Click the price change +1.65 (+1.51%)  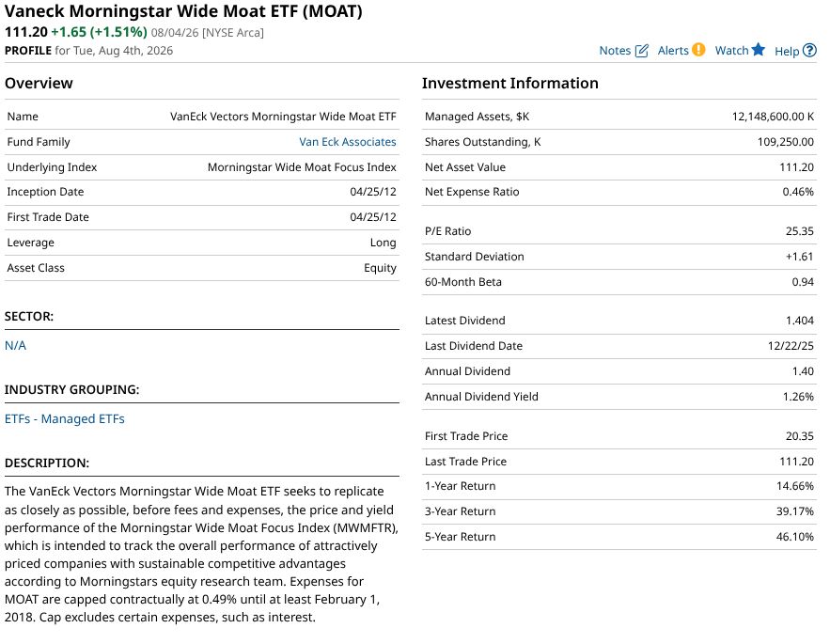pyautogui.click(x=99, y=32)
